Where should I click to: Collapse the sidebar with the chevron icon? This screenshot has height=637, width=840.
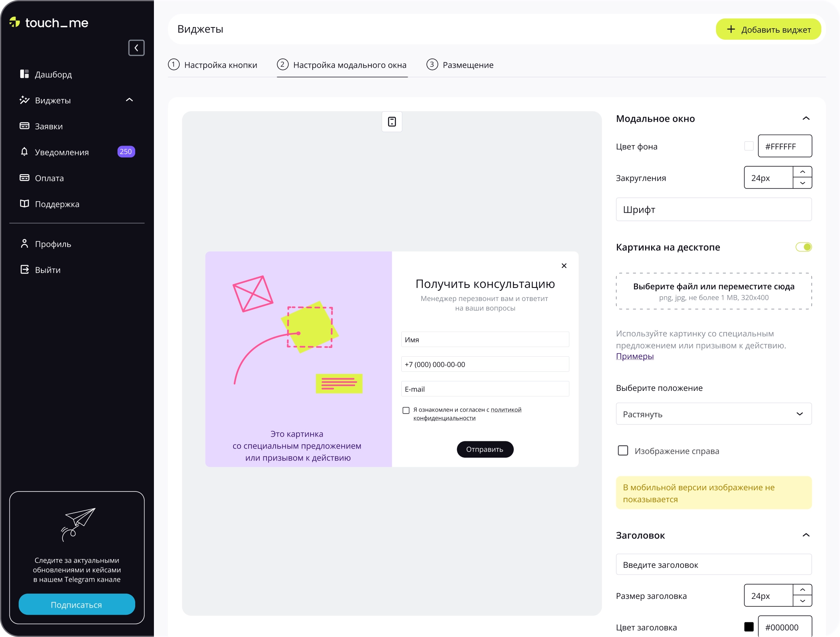click(x=136, y=48)
